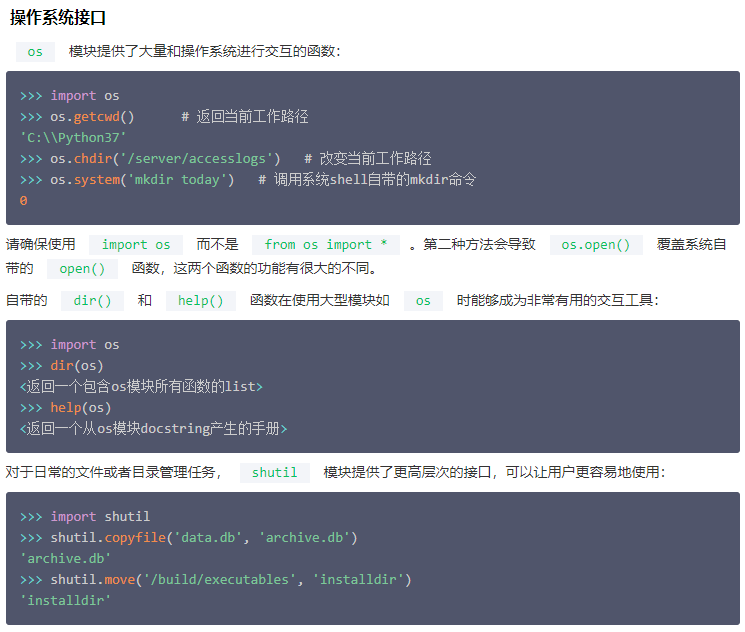Click the line 返回一个从os模块docstring产生的手册

pos(153,429)
